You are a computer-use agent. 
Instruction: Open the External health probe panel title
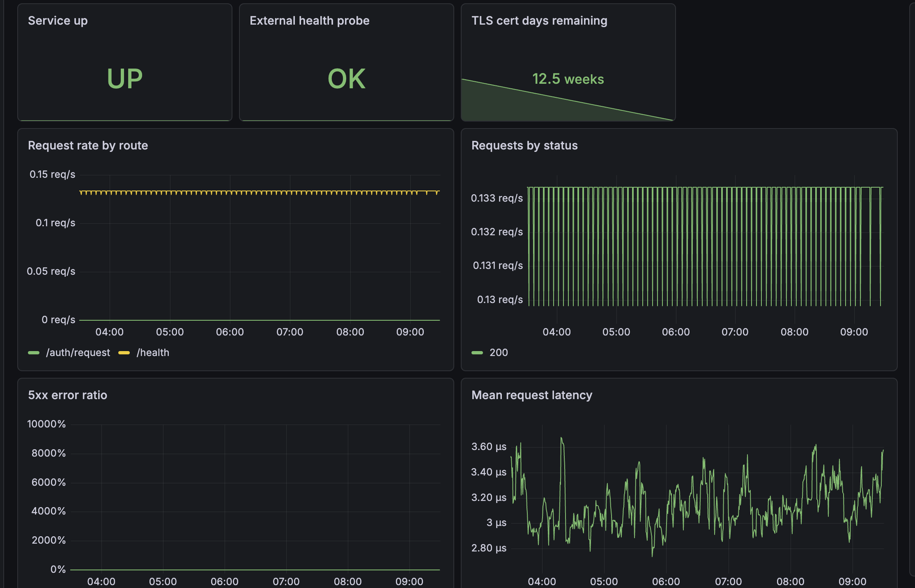point(310,21)
